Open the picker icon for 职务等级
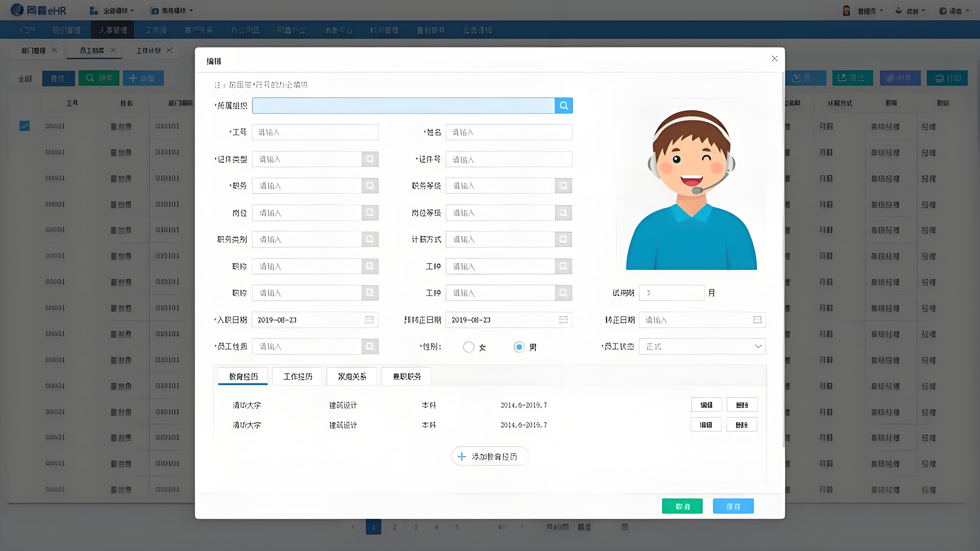Image resolution: width=980 pixels, height=551 pixels. pos(563,186)
